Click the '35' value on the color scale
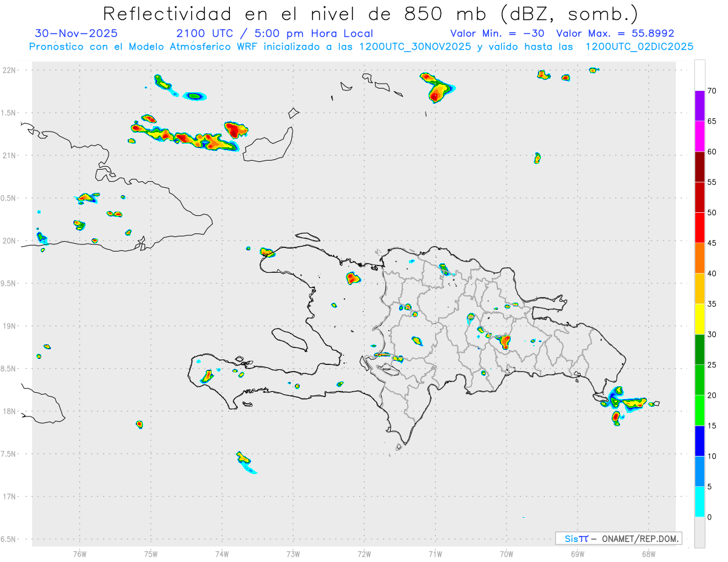This screenshot has width=728, height=562. (712, 304)
